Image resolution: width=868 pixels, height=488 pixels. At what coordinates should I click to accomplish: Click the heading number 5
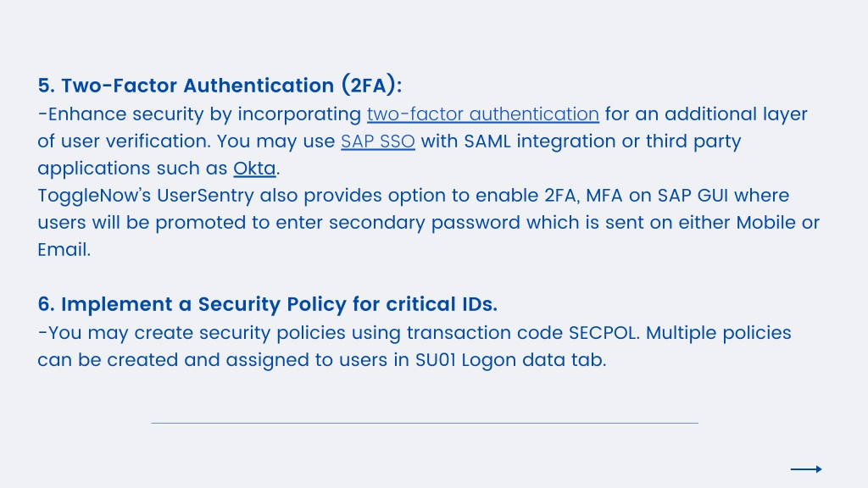46,86
